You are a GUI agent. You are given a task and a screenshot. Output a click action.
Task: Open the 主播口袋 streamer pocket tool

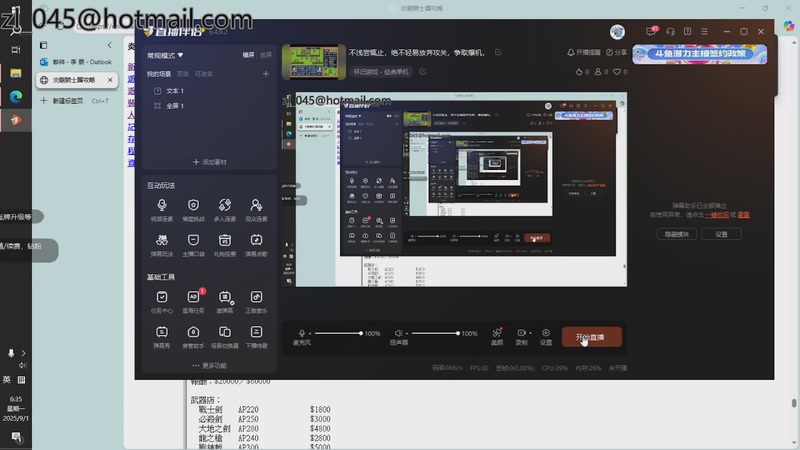pyautogui.click(x=193, y=245)
